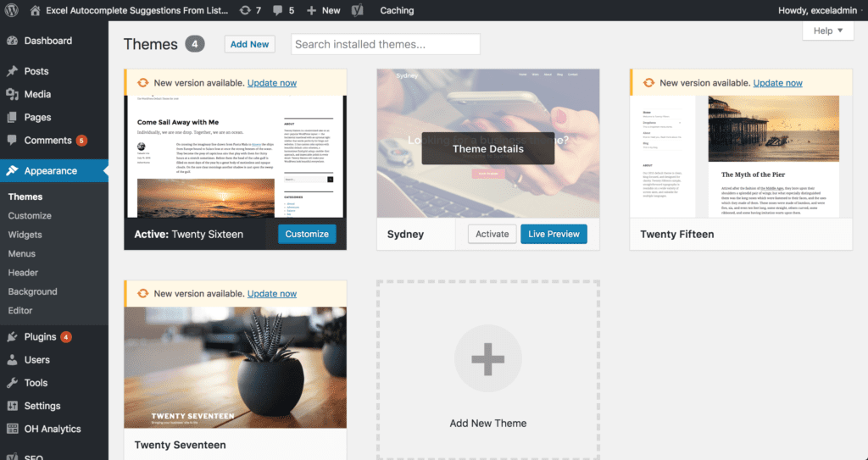Click the Add New button beside Themes
Viewport: 868px width, 460px height.
point(250,44)
